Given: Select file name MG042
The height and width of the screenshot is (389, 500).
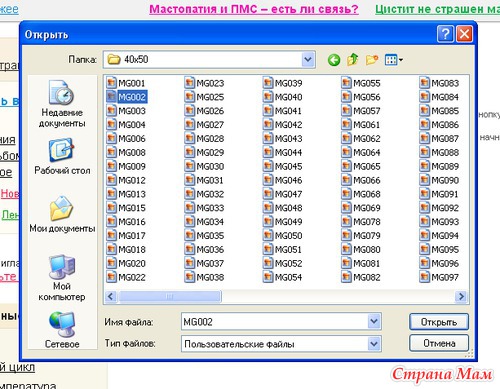Looking at the screenshot, I should pos(289,125).
